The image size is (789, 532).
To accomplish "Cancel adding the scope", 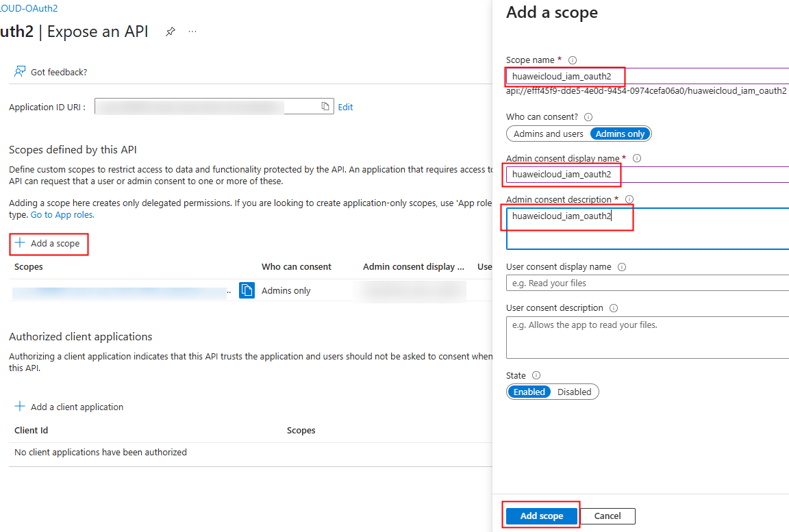I will [608, 516].
